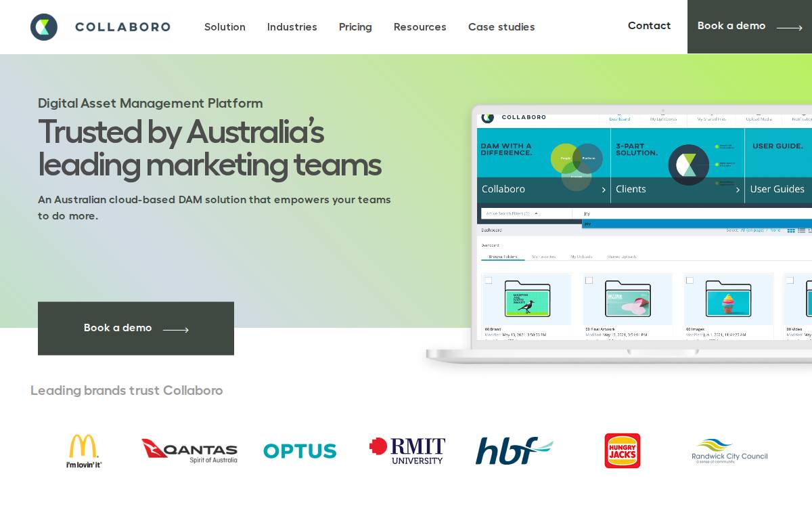
Task: Switch to list view icon in dashboard
Action: 802,230
